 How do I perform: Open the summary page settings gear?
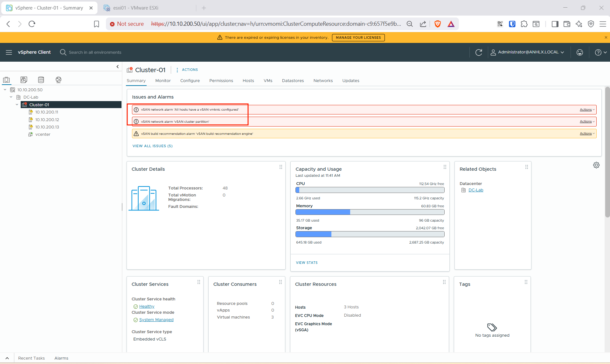pos(596,165)
